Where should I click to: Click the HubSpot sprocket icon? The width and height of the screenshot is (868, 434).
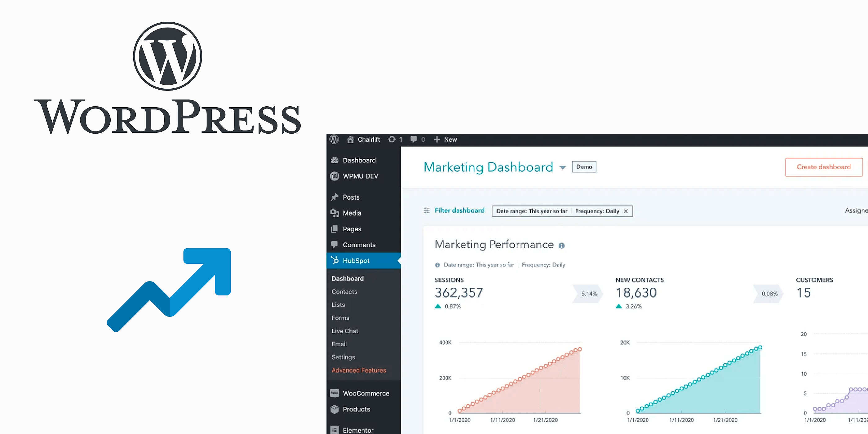(x=334, y=260)
